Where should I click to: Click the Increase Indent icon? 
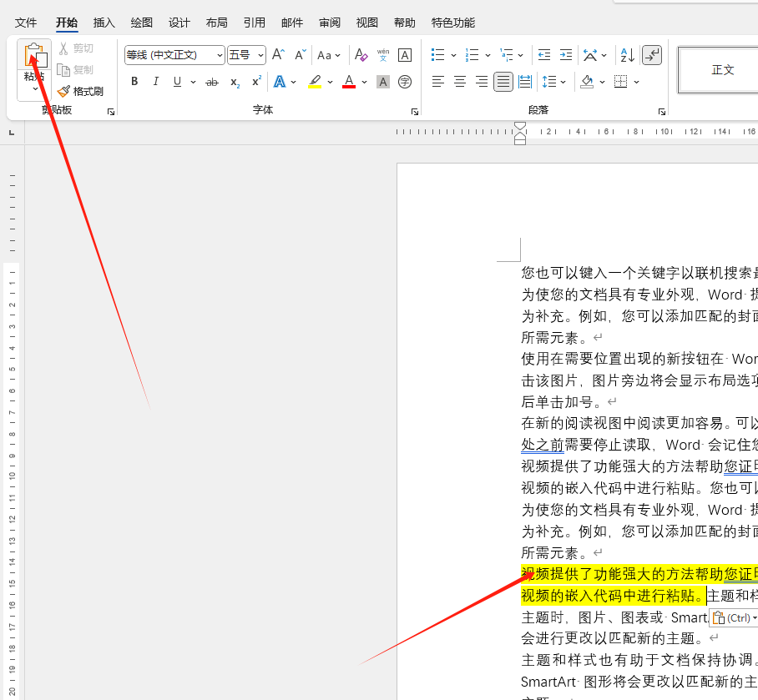coord(566,55)
